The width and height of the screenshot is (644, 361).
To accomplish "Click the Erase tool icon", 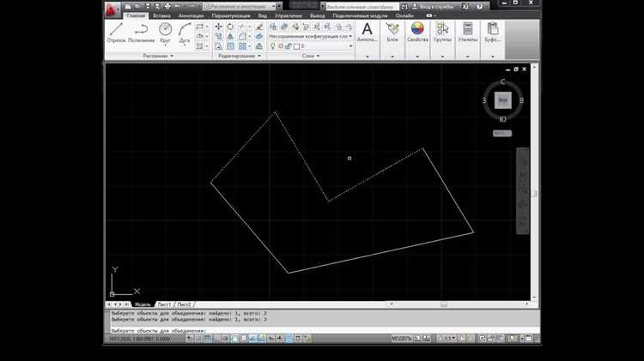I will (x=259, y=27).
